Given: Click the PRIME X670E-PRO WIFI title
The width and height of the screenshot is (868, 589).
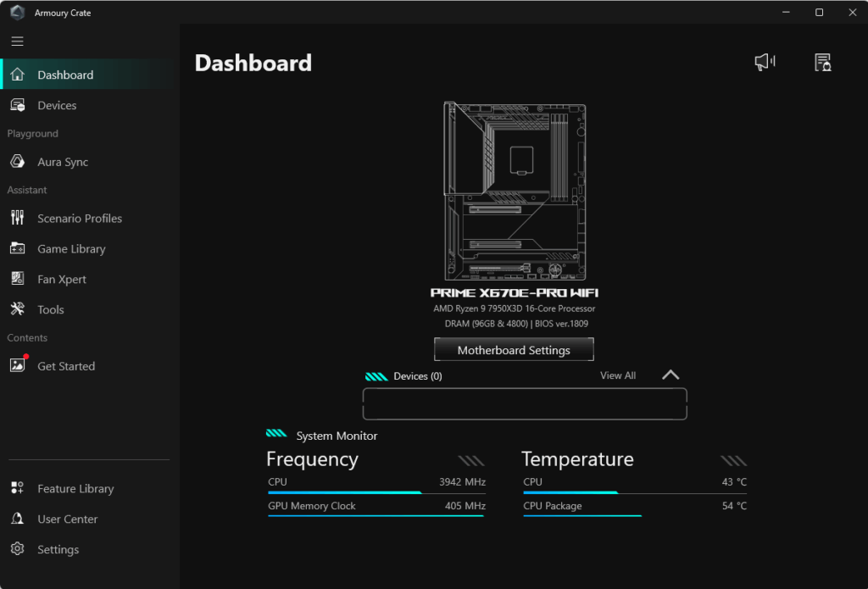Looking at the screenshot, I should (x=515, y=292).
